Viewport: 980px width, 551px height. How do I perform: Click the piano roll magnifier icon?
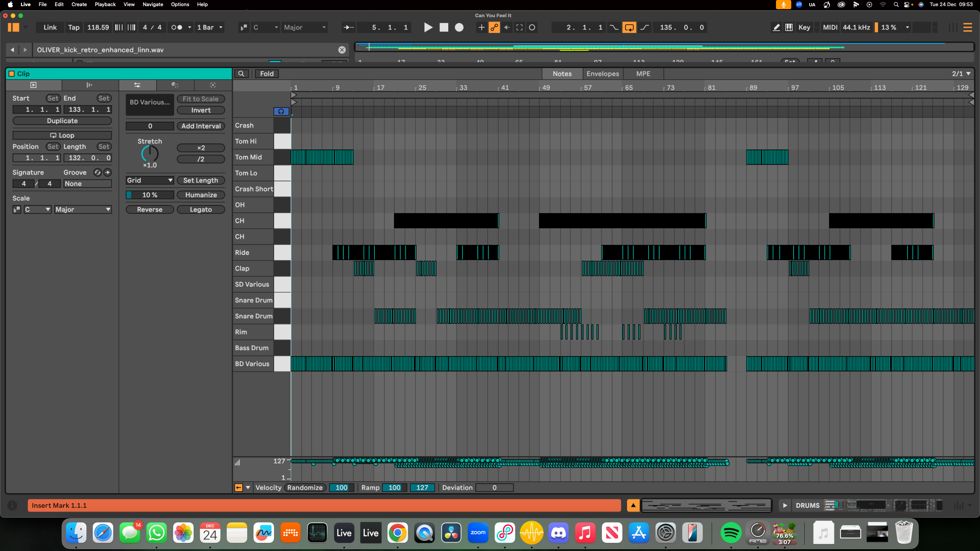pos(241,74)
